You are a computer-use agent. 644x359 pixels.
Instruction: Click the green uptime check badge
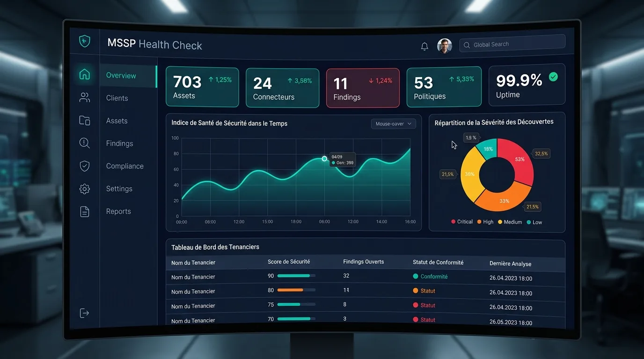(553, 77)
